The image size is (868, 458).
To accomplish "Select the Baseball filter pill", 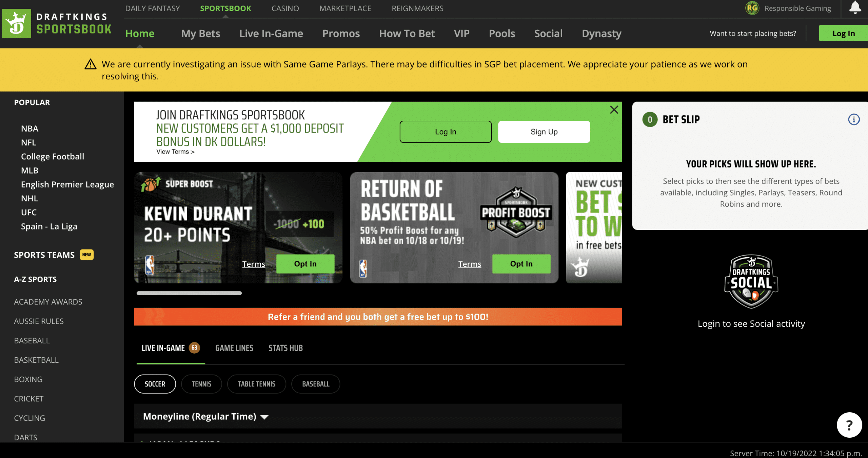I will (316, 384).
